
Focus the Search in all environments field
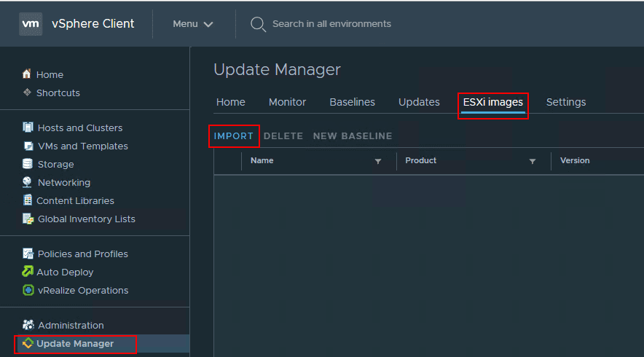click(x=332, y=24)
